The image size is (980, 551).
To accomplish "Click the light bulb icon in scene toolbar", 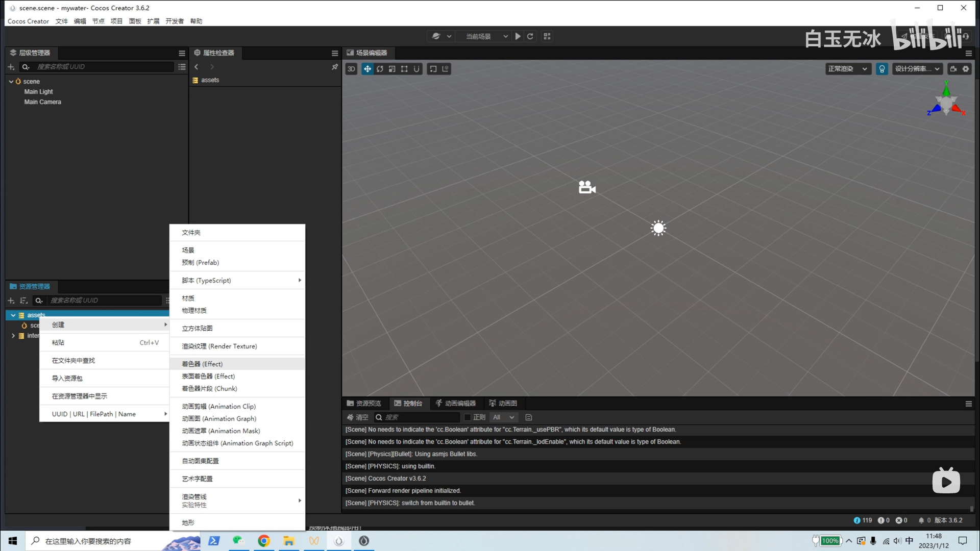I will [882, 69].
